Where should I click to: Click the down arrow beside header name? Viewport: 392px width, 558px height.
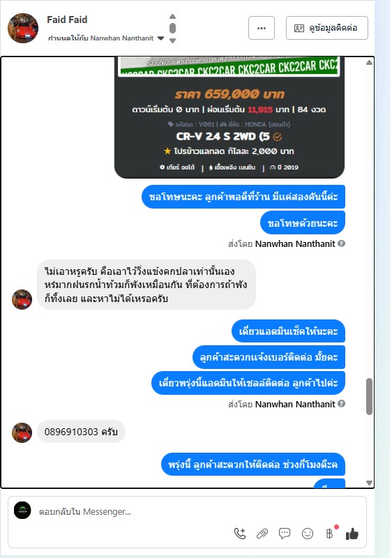coord(172,41)
